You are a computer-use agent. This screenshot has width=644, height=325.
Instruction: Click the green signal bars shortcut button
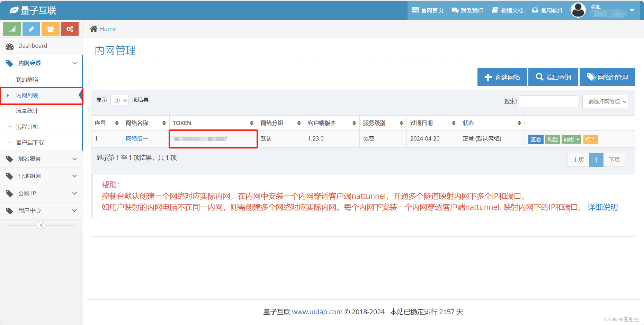tap(12, 29)
